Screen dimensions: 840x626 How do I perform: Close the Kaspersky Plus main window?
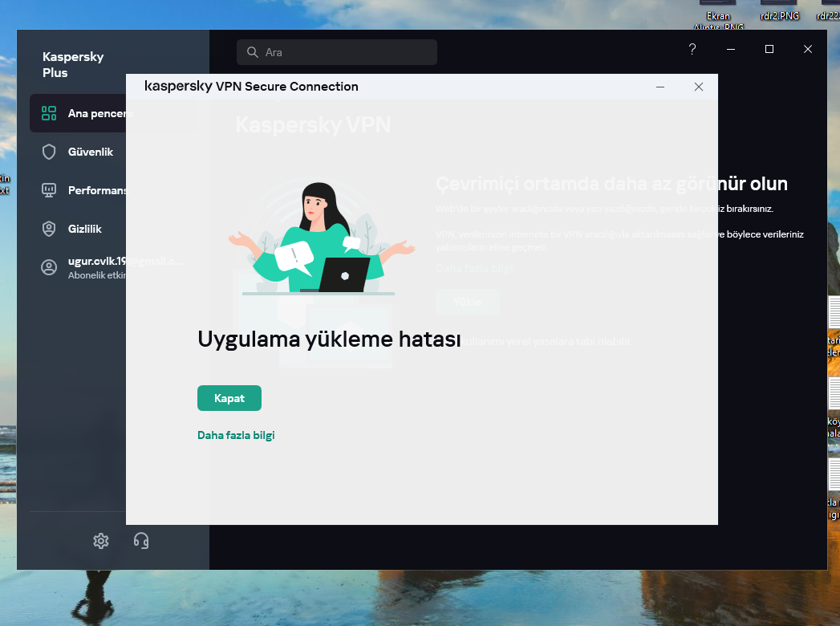[x=808, y=49]
